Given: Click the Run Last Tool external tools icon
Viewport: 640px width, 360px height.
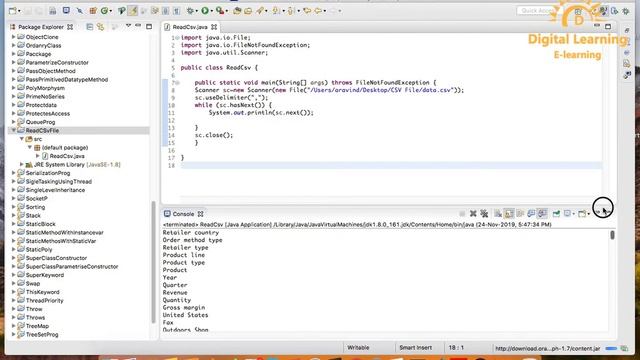Looking at the screenshot, I should coord(220,11).
